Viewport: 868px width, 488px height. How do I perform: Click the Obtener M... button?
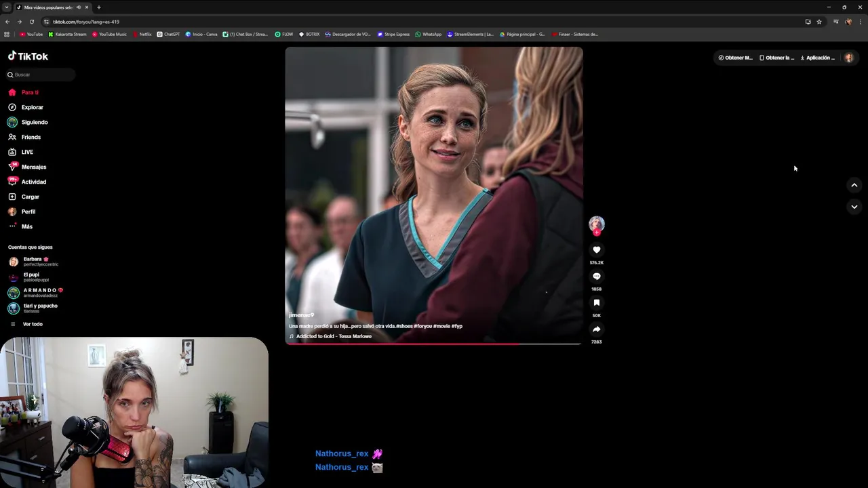736,58
